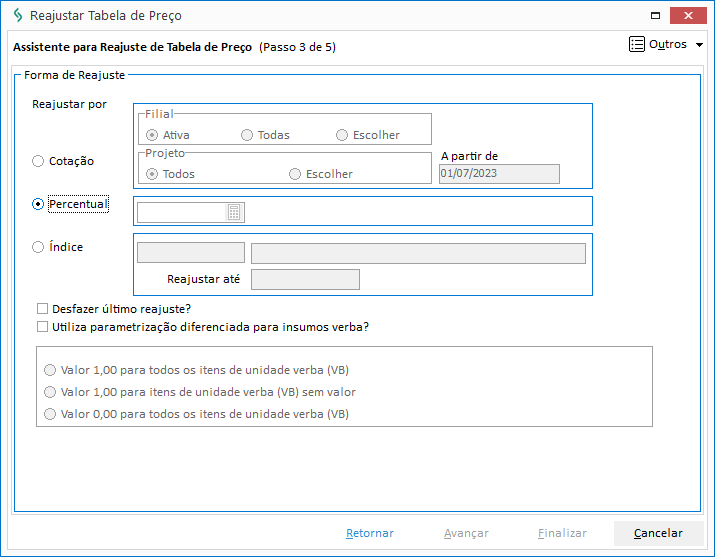Click the Finalizar button
This screenshot has height=557, width=715.
[x=562, y=533]
